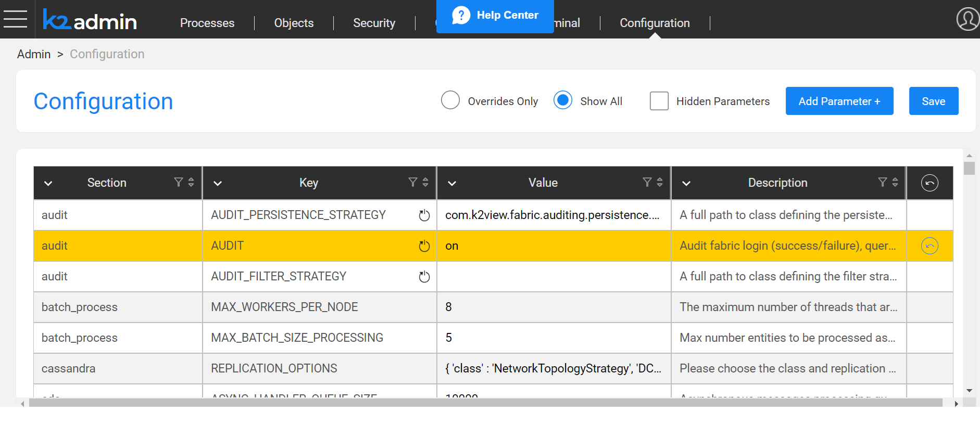The image size is (980, 438).
Task: Click filter icon in Description column
Action: coord(883,182)
